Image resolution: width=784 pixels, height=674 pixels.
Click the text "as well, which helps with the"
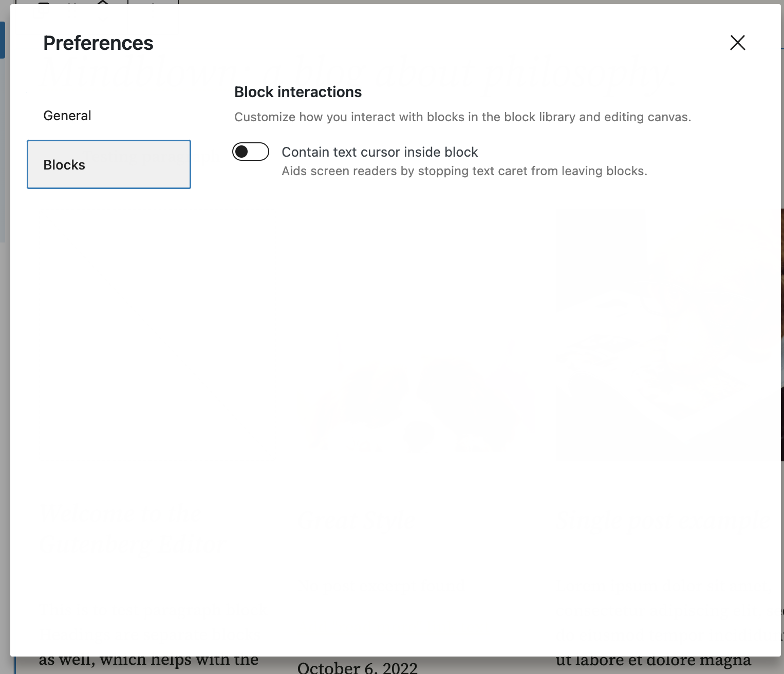(150, 660)
